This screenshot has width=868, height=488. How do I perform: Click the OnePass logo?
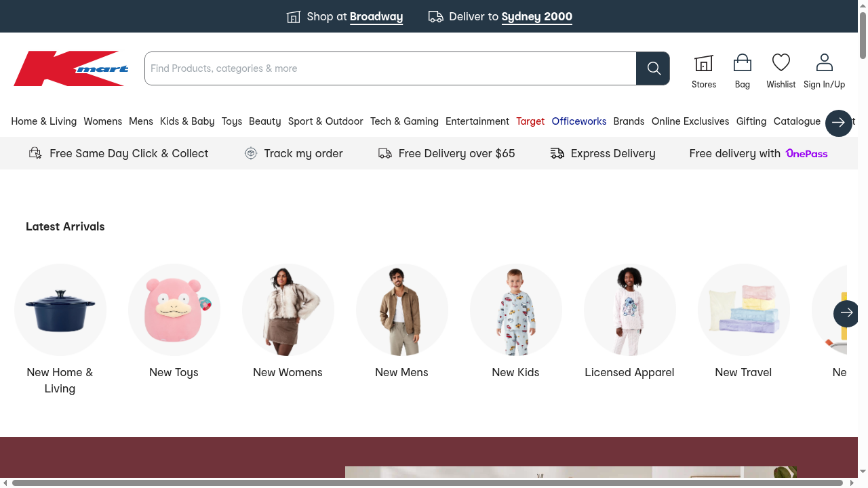pyautogui.click(x=807, y=153)
